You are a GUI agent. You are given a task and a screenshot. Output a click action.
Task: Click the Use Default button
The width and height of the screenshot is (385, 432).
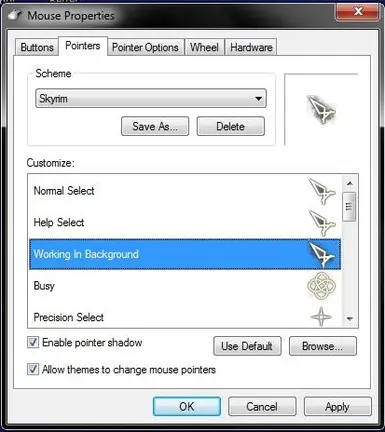[247, 346]
